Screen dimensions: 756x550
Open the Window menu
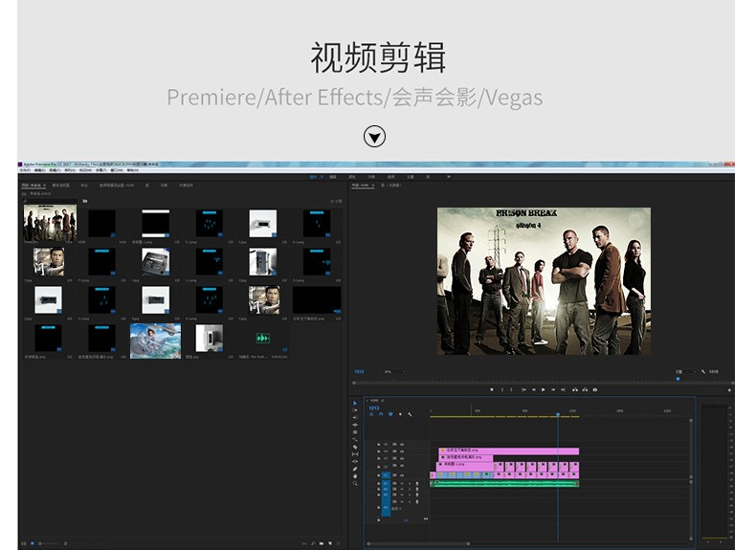click(117, 170)
